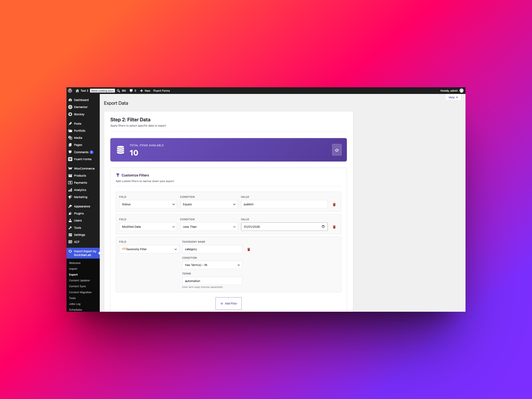Remove the Taxonomy Filter row

[x=249, y=249]
